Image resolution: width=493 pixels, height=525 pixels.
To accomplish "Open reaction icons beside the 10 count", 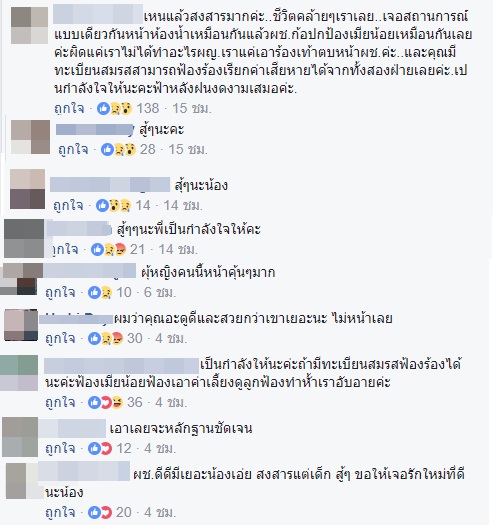I will (100, 293).
